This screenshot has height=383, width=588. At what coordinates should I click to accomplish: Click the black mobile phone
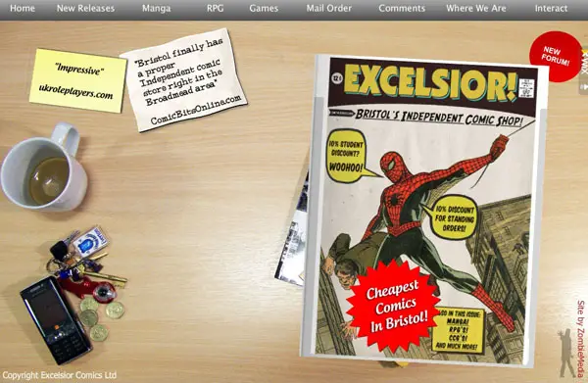point(56,320)
